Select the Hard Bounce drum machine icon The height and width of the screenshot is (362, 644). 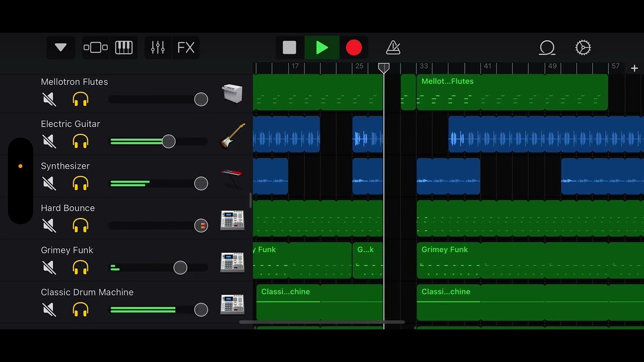pos(232,220)
